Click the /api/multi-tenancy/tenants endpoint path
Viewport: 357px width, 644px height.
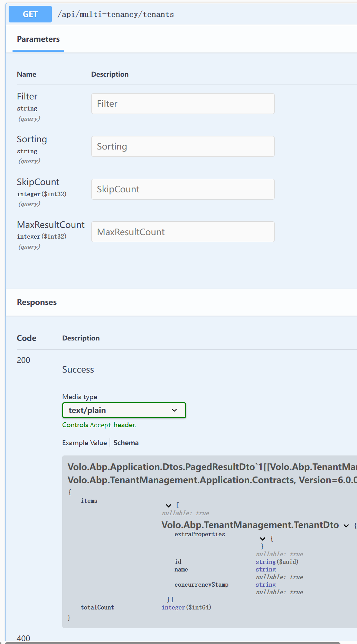[115, 14]
